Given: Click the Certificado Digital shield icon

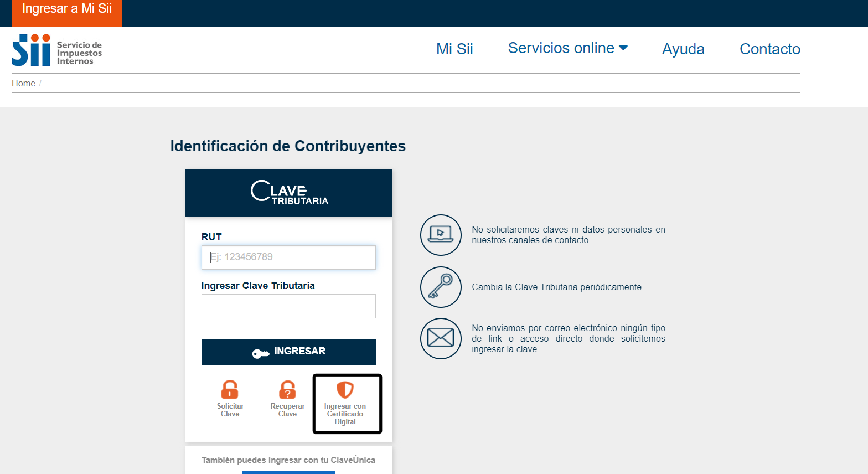Looking at the screenshot, I should click(x=345, y=389).
